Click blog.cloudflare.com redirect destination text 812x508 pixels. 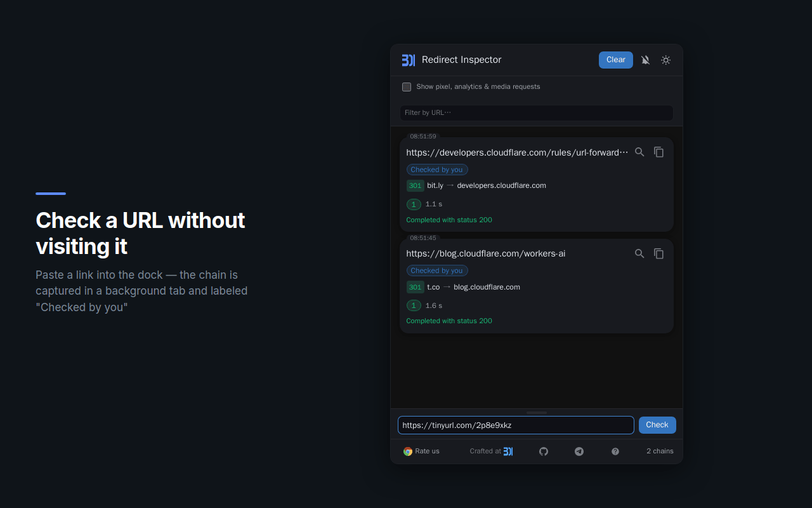coord(487,287)
